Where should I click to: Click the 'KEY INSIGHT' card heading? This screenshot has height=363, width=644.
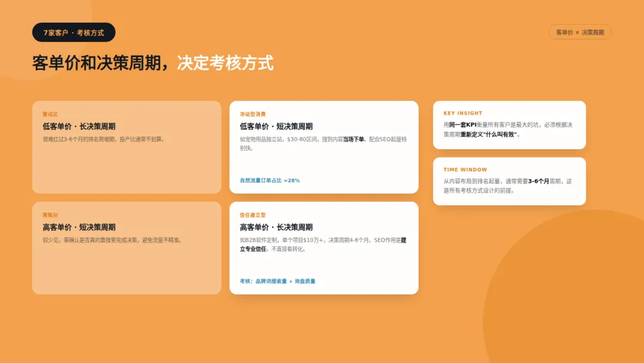463,113
